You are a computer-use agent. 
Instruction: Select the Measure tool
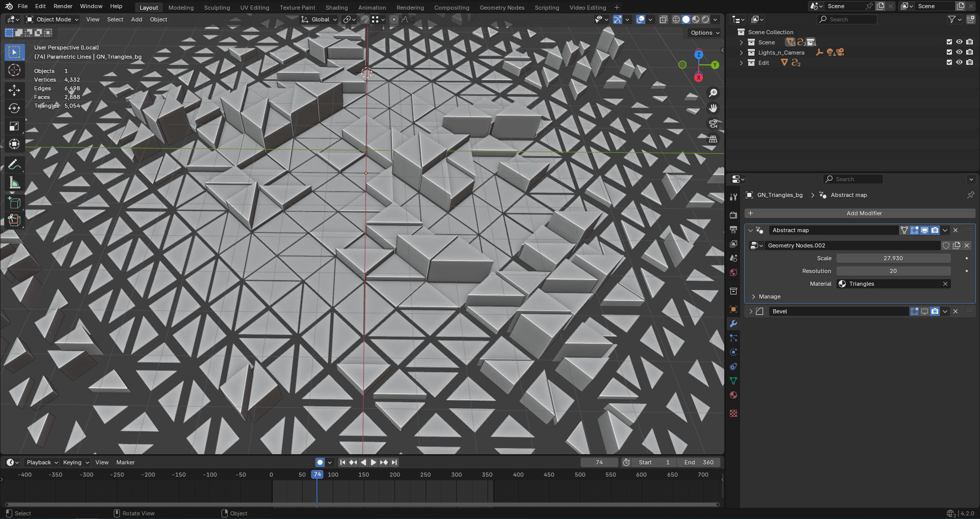coord(14,183)
